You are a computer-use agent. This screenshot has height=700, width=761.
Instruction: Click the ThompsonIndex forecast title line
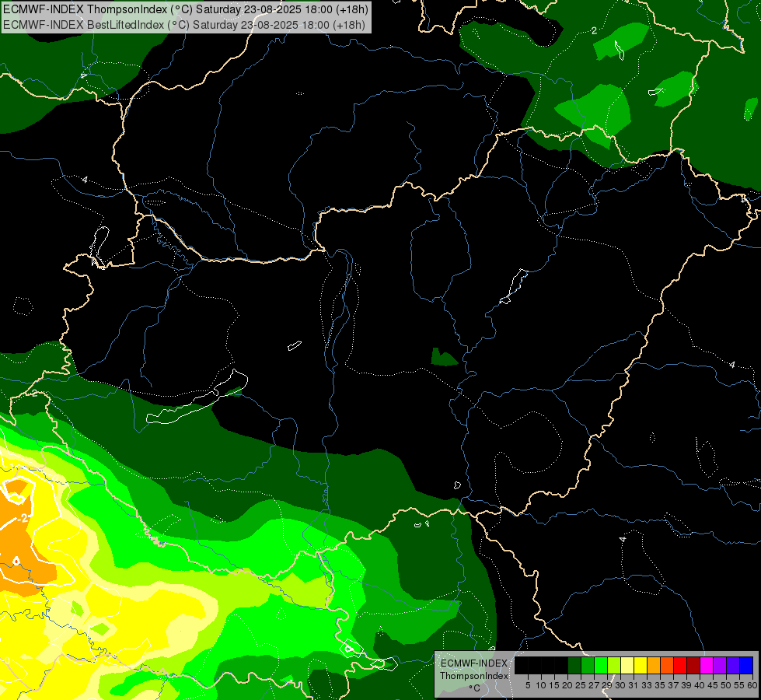[186, 9]
